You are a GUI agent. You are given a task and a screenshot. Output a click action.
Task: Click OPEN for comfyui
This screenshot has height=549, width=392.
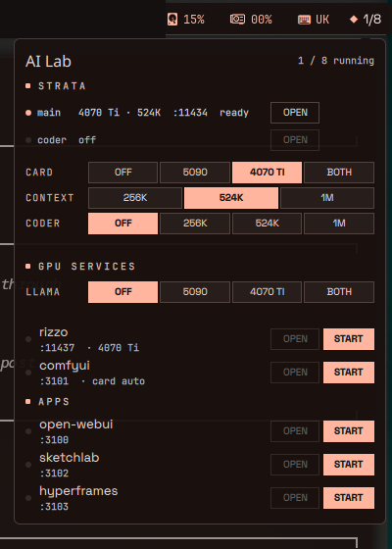pyautogui.click(x=295, y=373)
